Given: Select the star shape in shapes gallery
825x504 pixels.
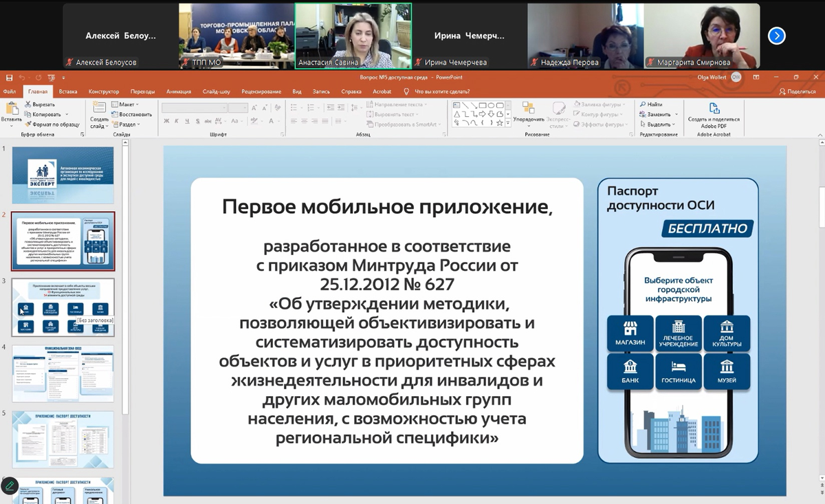Looking at the screenshot, I should 499,123.
